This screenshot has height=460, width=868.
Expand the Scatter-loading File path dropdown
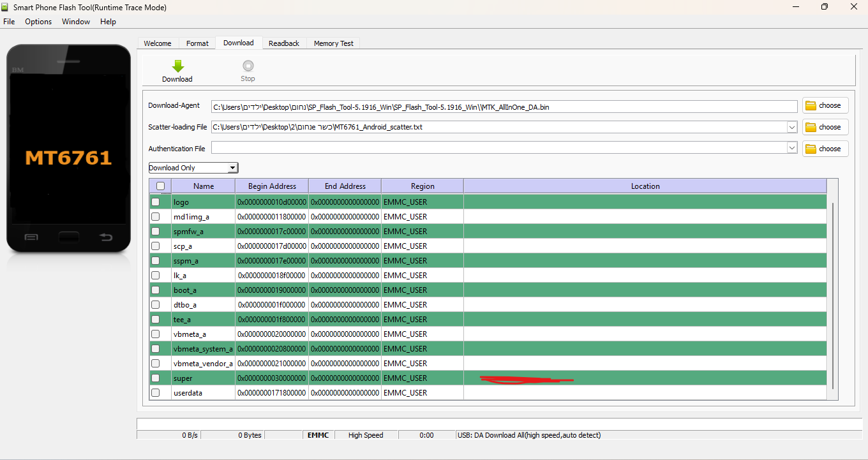[x=792, y=127]
